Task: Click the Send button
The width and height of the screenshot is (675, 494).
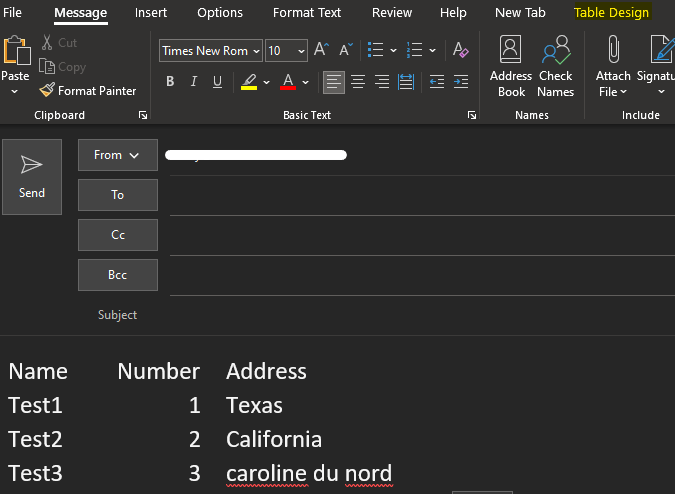Action: point(32,177)
